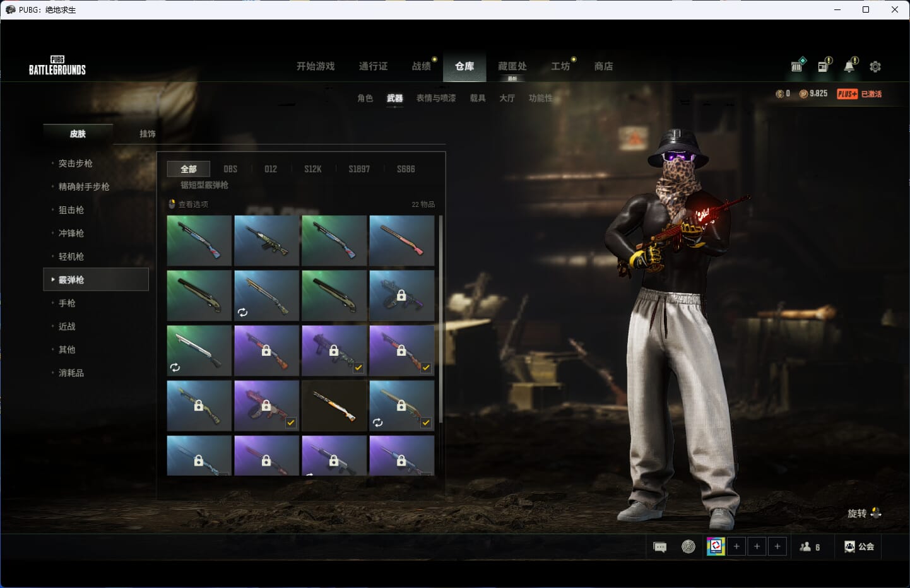The height and width of the screenshot is (588, 910).
Task: Click the skin list vertical scrollbar
Action: click(440, 319)
